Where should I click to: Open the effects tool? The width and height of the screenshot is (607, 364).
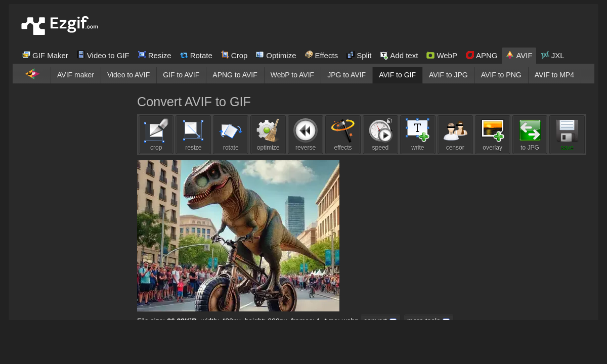pos(343,130)
